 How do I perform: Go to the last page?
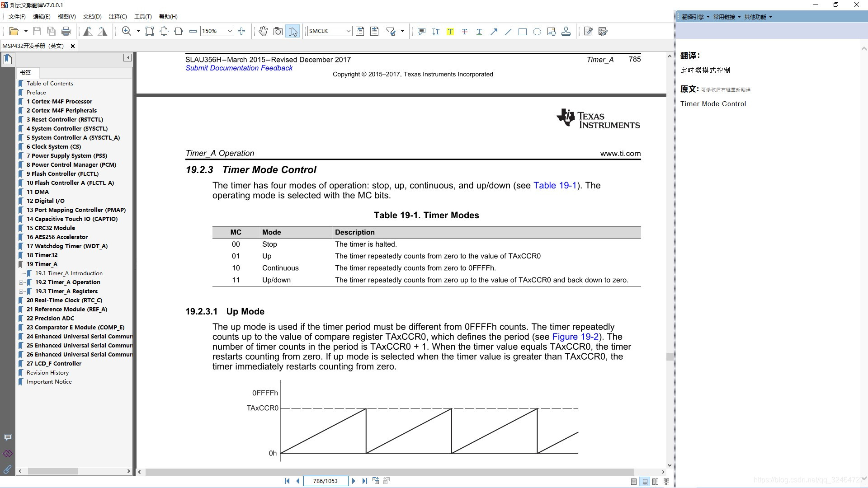(x=364, y=481)
